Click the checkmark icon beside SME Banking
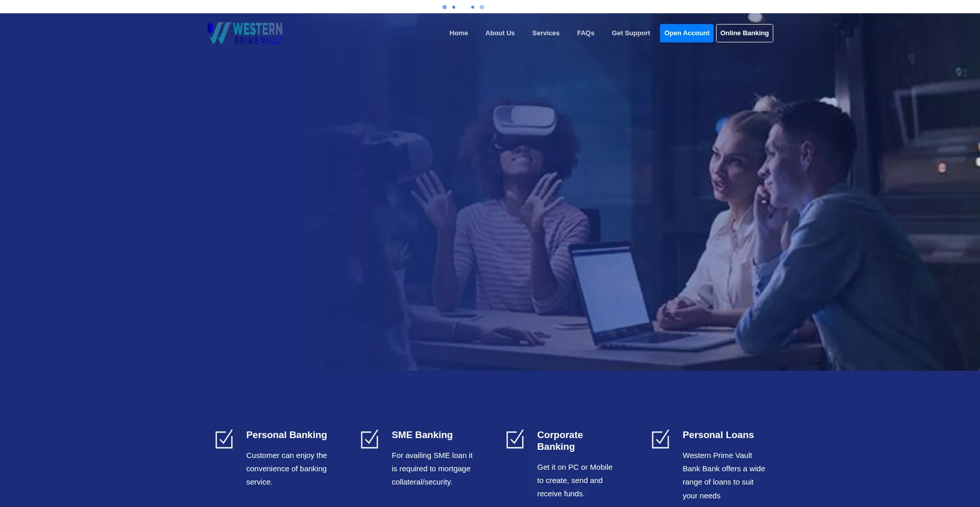The image size is (980, 507). point(370,439)
